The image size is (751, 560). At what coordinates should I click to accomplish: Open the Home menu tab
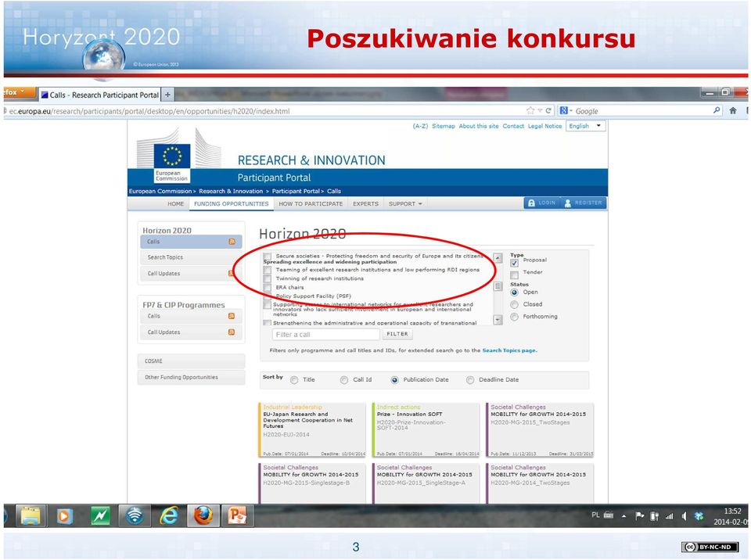pyautogui.click(x=176, y=203)
